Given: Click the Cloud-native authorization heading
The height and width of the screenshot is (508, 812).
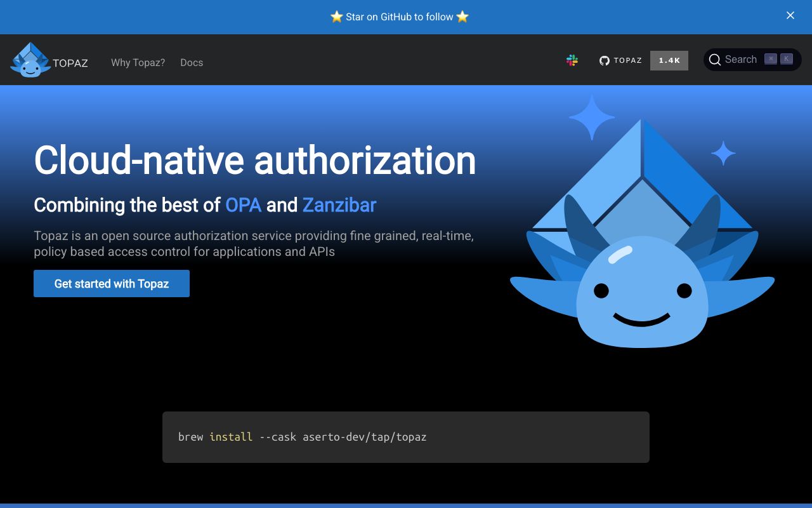Looking at the screenshot, I should coord(255,159).
